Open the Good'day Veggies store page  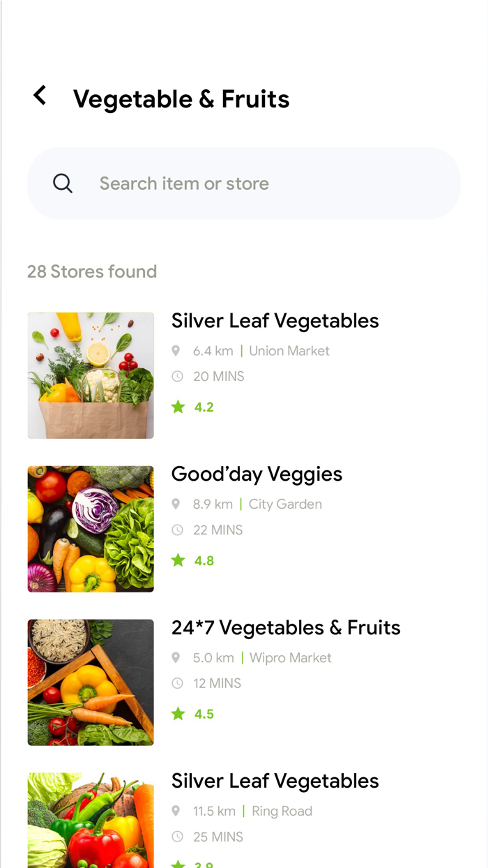(257, 474)
